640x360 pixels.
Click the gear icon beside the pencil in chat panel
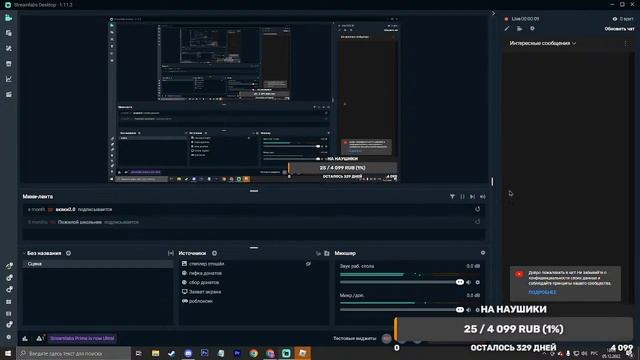(532, 29)
